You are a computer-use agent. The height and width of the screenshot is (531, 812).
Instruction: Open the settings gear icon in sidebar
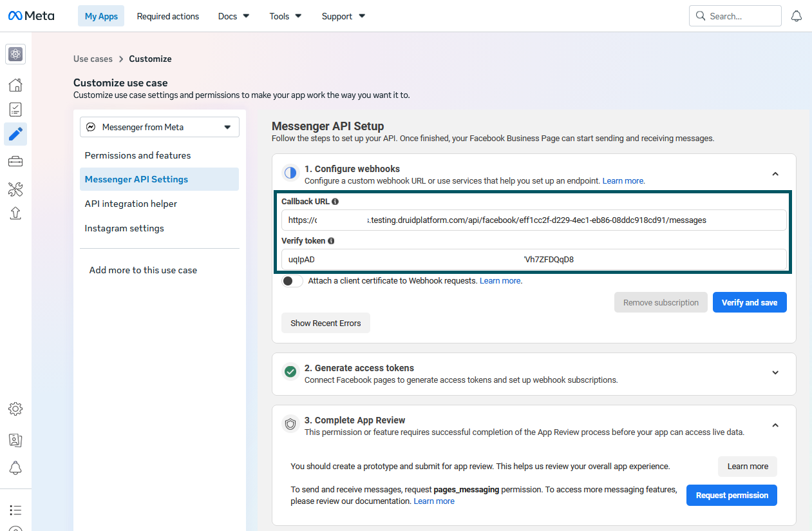15,409
